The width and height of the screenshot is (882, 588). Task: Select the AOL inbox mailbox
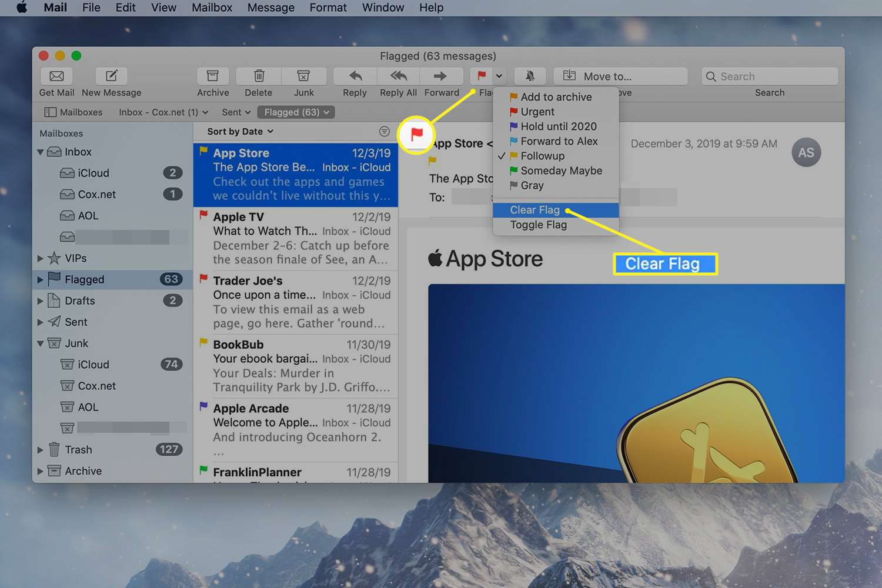pos(113,215)
